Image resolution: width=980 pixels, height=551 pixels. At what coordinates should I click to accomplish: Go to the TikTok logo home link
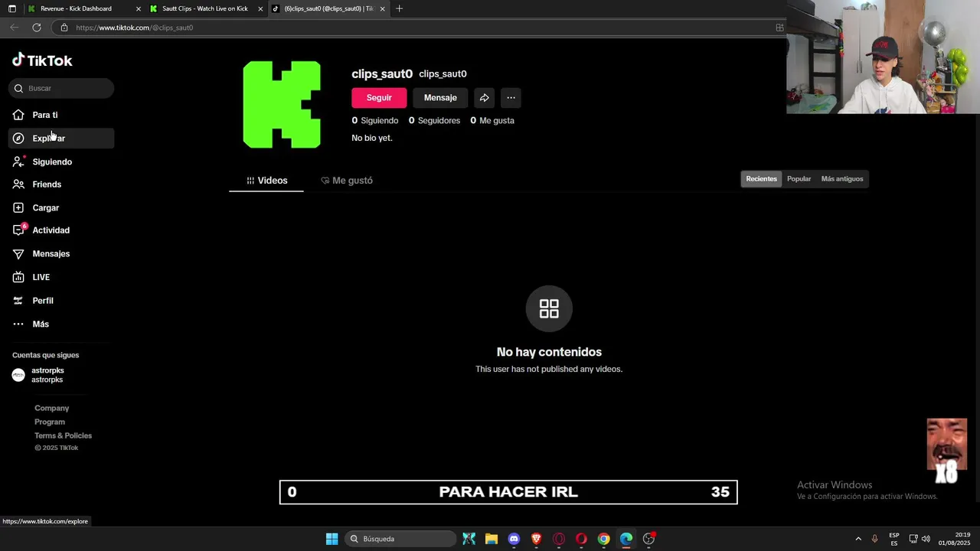coord(42,60)
